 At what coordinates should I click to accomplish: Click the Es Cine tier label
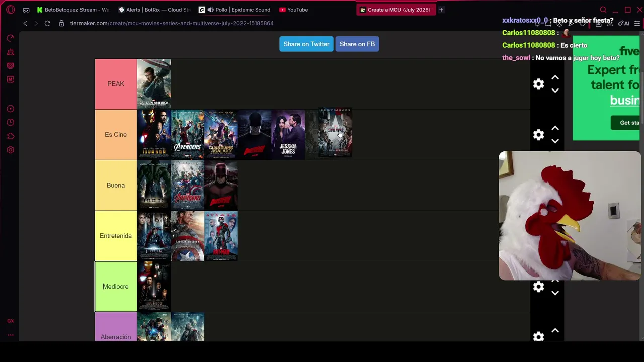(x=116, y=135)
